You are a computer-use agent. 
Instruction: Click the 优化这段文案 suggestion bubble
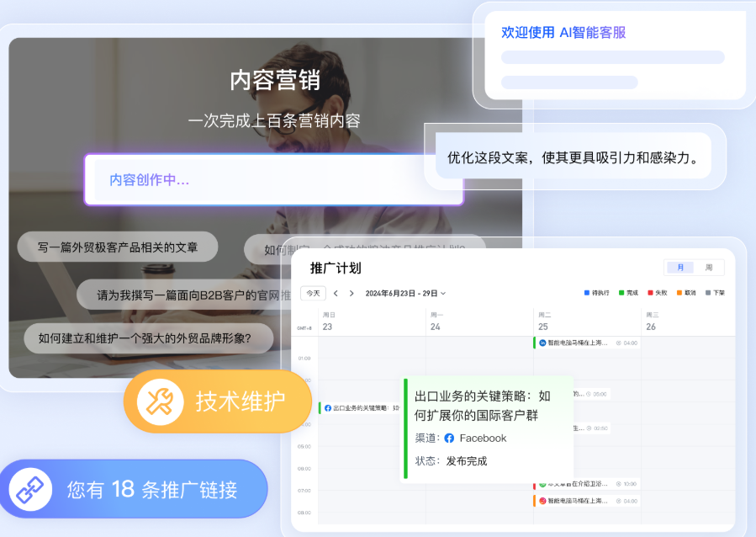pos(574,157)
